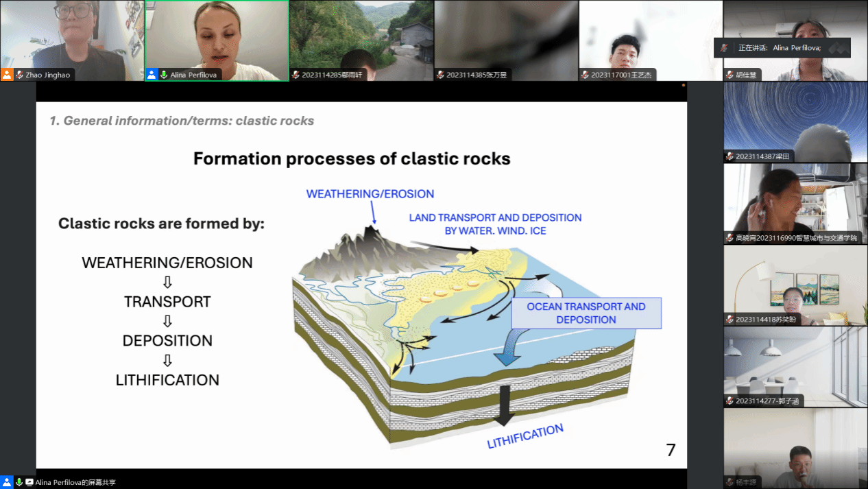Select 2023114277-郭子涵 video tile

[795, 363]
